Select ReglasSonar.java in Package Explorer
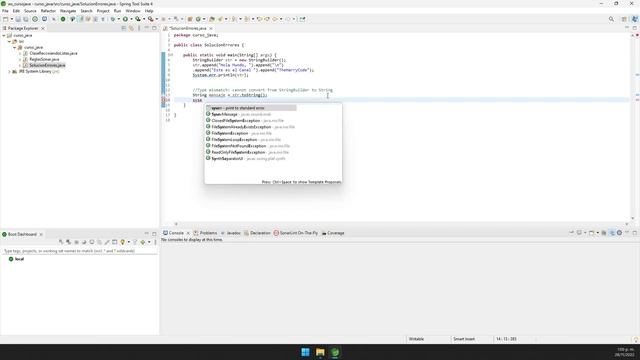The width and height of the screenshot is (640, 360). tap(44, 59)
